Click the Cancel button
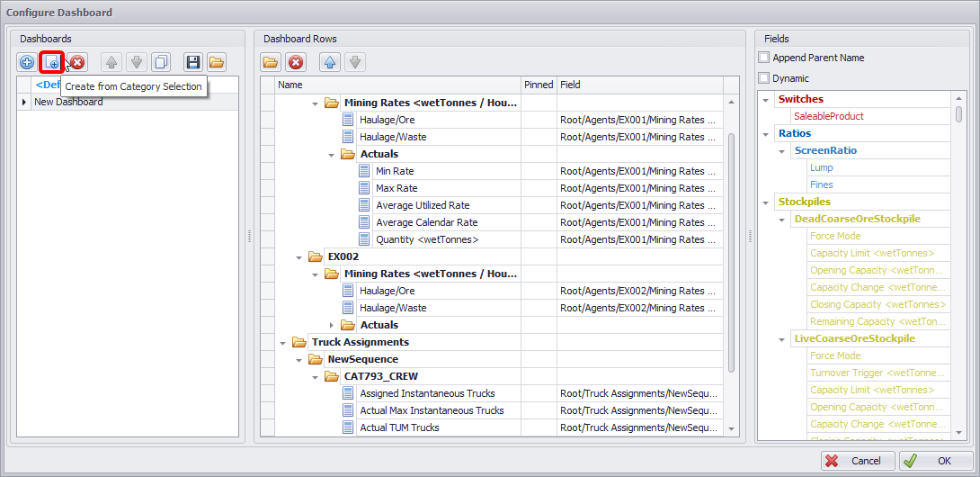The height and width of the screenshot is (477, 980). pos(858,461)
